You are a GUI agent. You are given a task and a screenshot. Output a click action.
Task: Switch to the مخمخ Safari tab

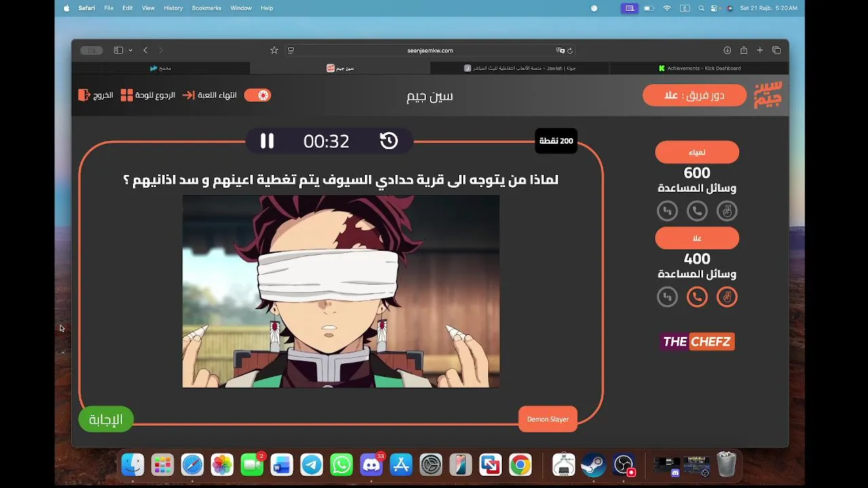[x=161, y=68]
